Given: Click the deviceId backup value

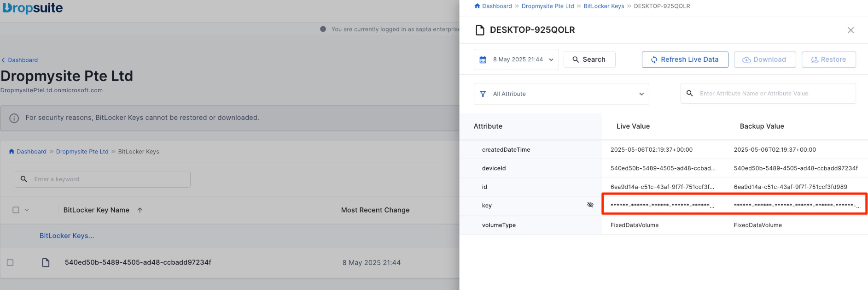Looking at the screenshot, I should 796,168.
